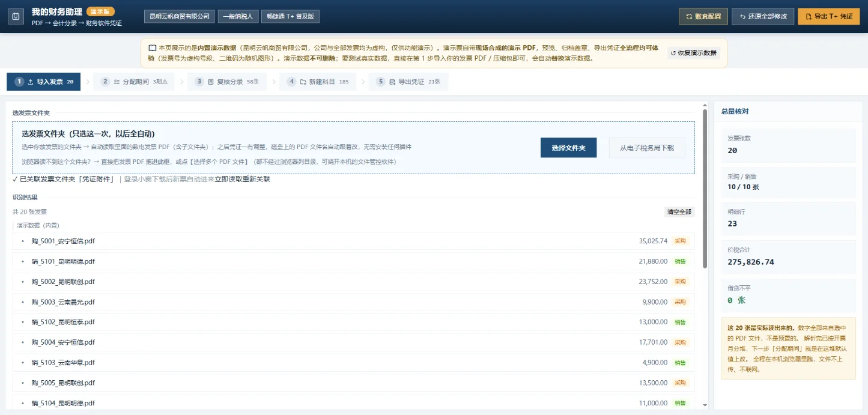Open step 3 复核分录 tab
Image resolution: width=868 pixels, height=415 pixels.
click(x=226, y=82)
